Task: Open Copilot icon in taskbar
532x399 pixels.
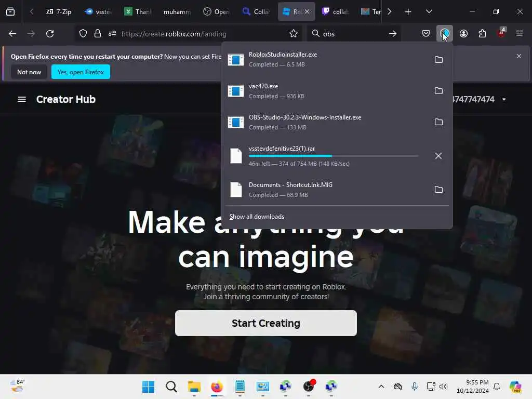Action: [515, 387]
